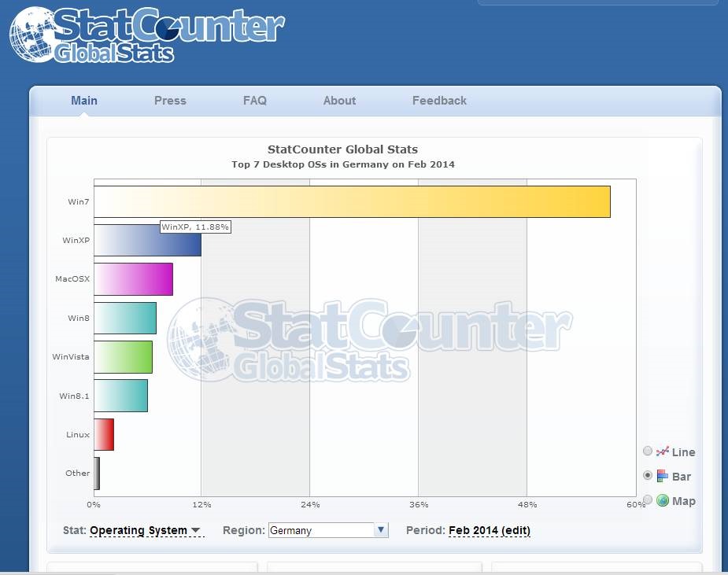
Task: Select the Line radio button
Action: [648, 451]
